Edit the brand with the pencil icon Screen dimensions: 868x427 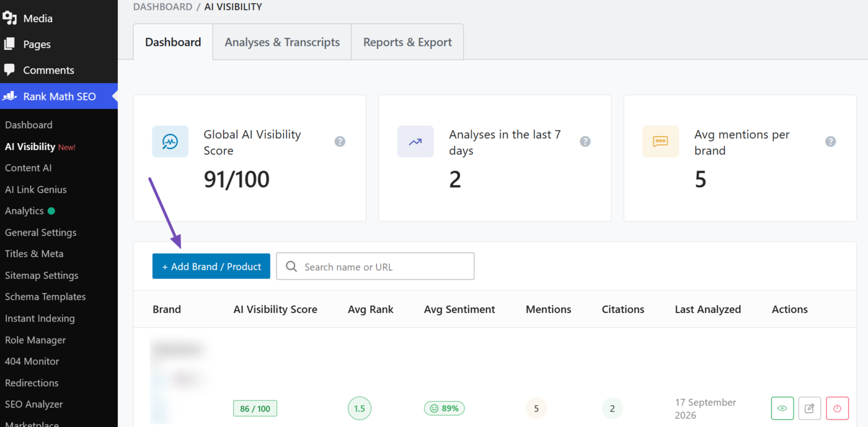tap(810, 408)
